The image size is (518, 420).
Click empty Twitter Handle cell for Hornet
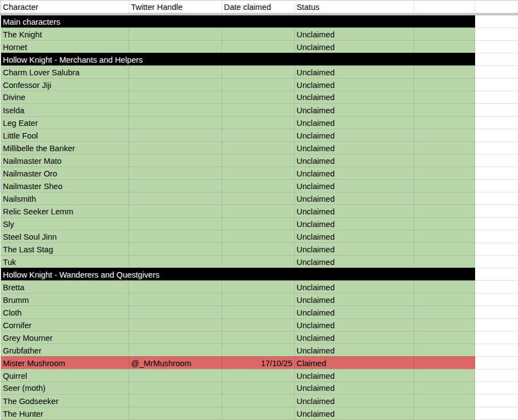pos(175,47)
